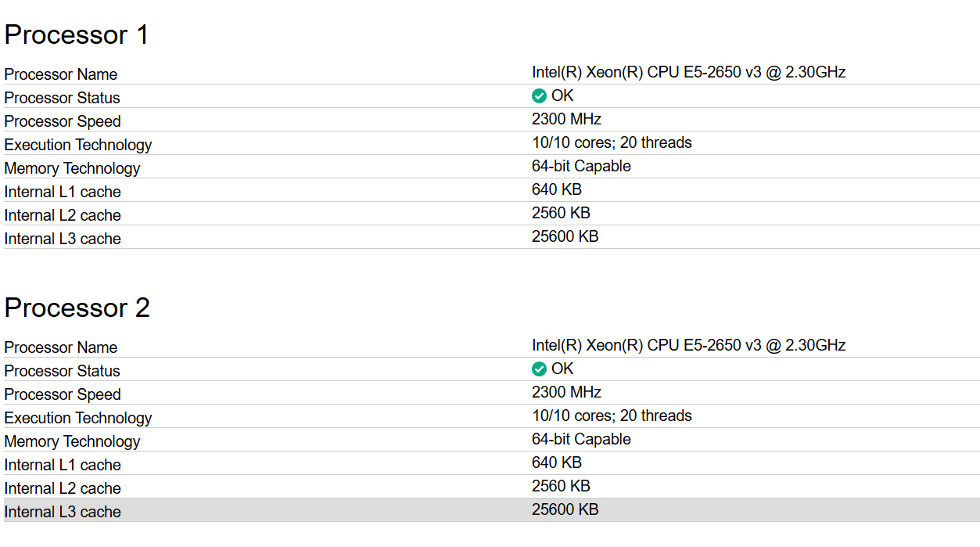The image size is (980, 547).
Task: Select the 2560 KB value for Processor 2
Action: [x=561, y=486]
